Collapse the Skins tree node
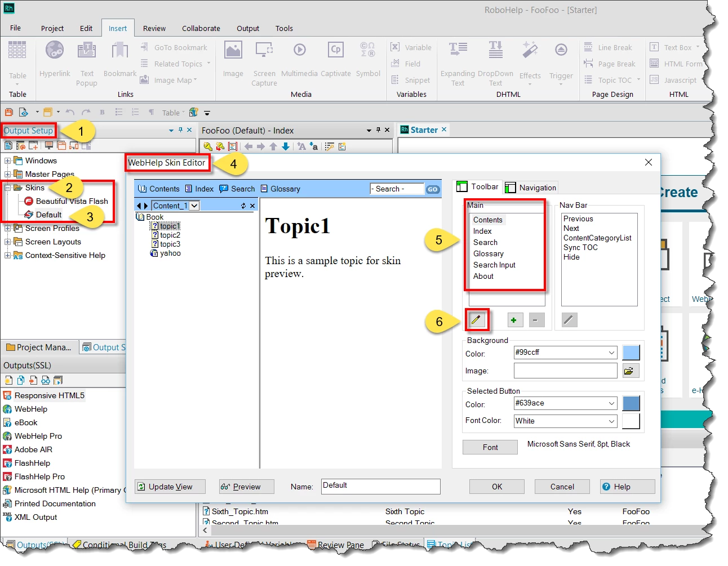Image resolution: width=728 pixels, height=566 pixels. click(x=8, y=188)
